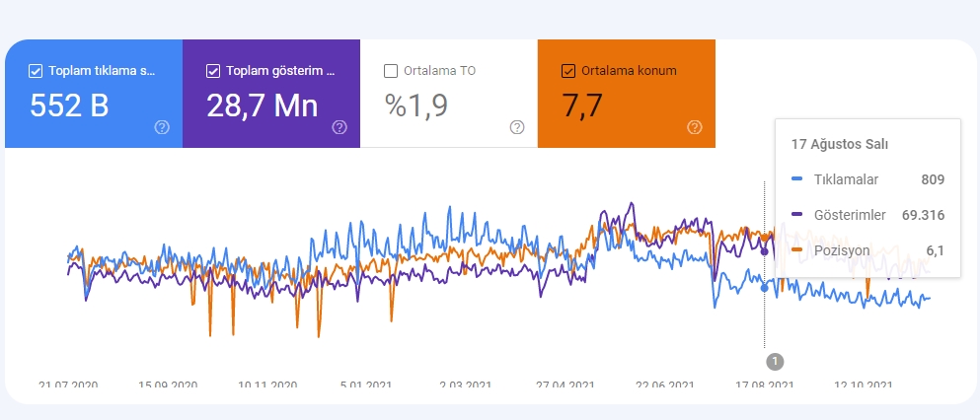Select the 552 B total clicks value
The image size is (980, 420).
69,105
